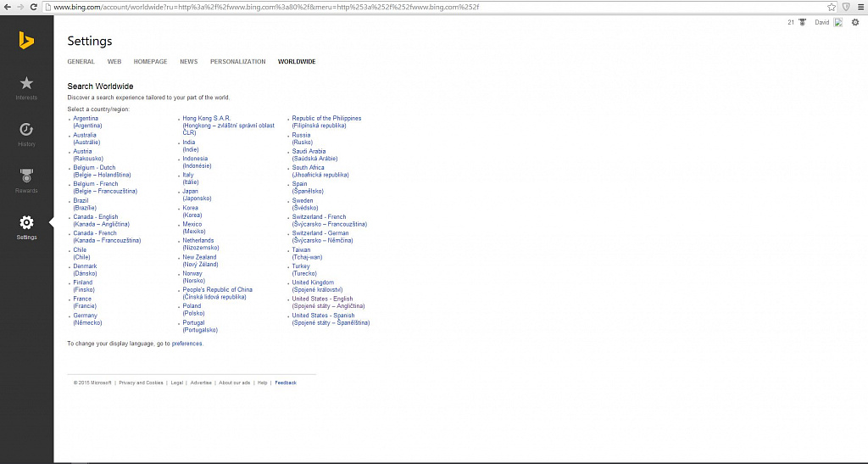
Task: Choose Indonesia region link
Action: (197, 162)
